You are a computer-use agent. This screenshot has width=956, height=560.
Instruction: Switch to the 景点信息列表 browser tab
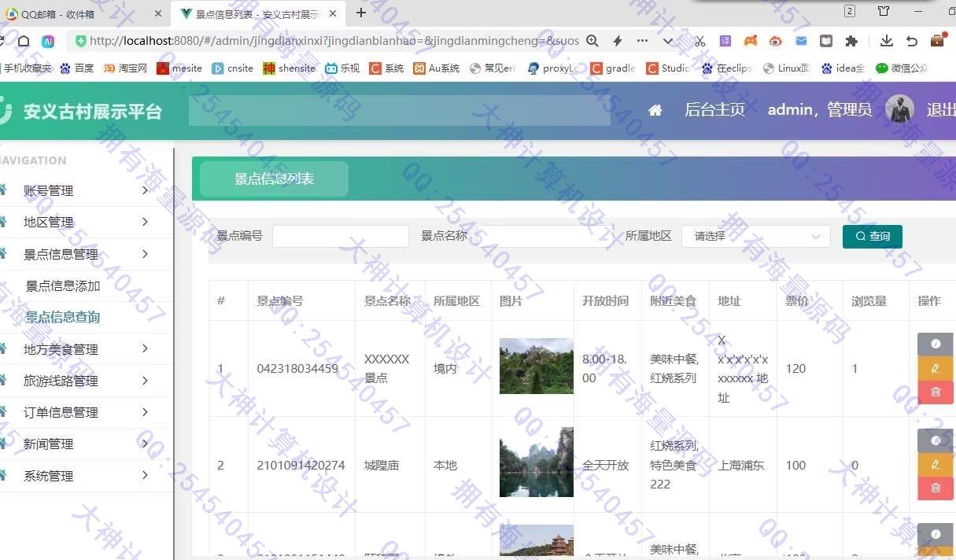click(257, 13)
